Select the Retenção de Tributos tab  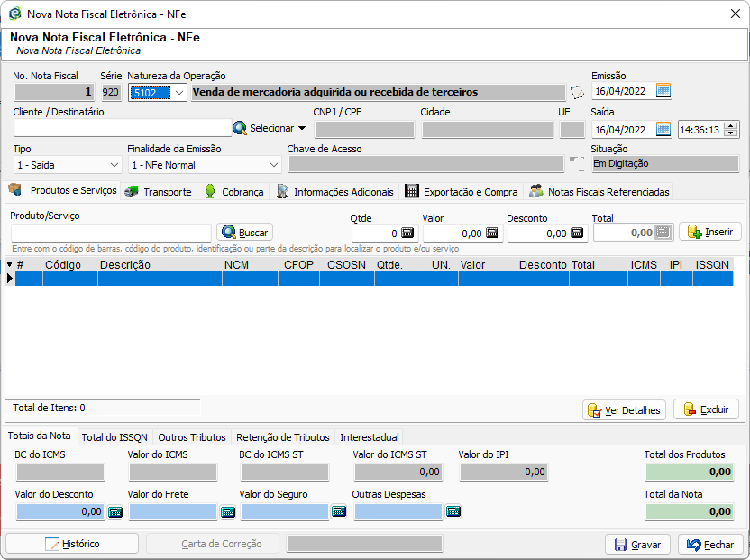283,437
